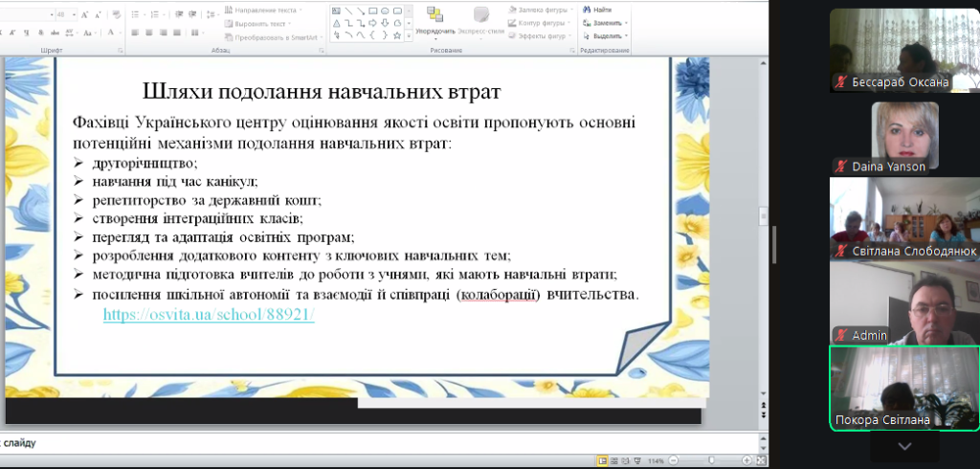Click the Increase Font Size icon
The image size is (980, 469).
tap(86, 15)
